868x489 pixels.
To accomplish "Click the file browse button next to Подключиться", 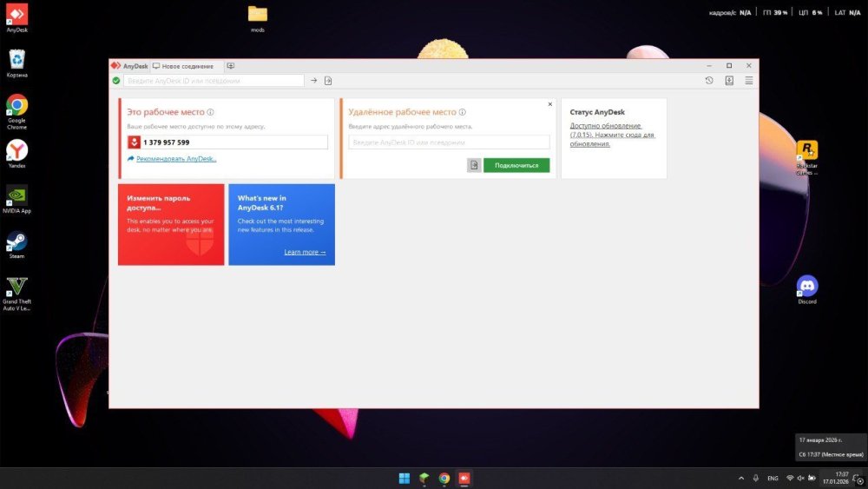I will [474, 165].
